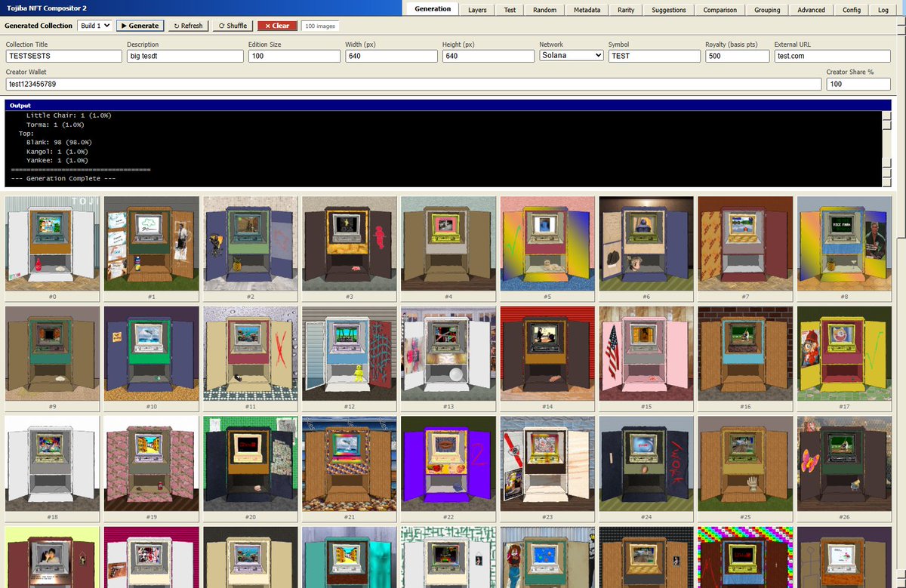This screenshot has width=906, height=588.
Task: Select thumbnail #15 with flag
Action: pos(646,359)
